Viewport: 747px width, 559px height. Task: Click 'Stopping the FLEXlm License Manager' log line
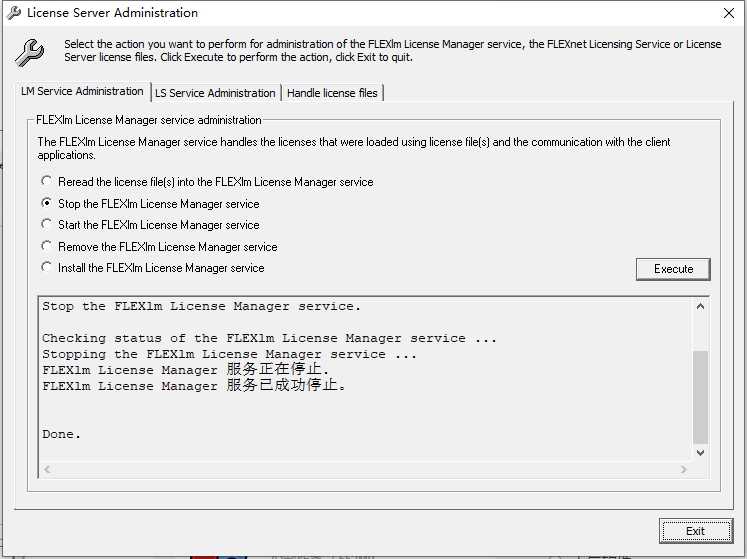[229, 354]
